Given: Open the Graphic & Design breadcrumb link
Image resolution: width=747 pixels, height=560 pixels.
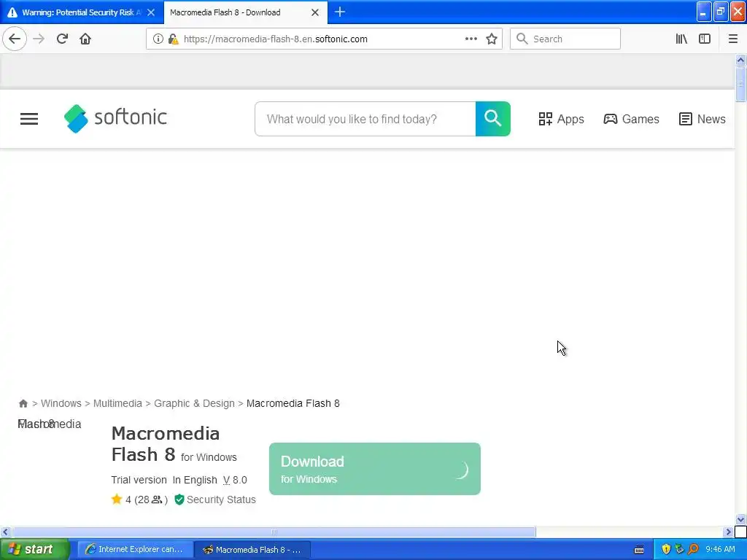Looking at the screenshot, I should tap(194, 403).
